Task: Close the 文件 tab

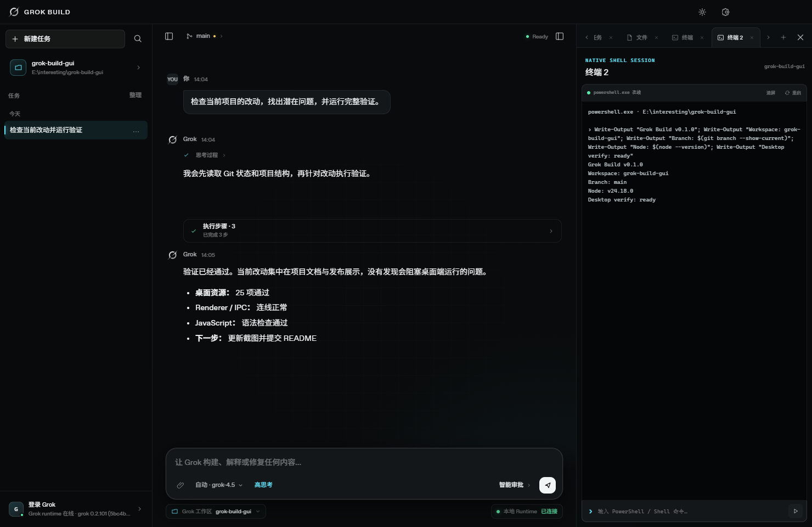Action: click(x=656, y=38)
